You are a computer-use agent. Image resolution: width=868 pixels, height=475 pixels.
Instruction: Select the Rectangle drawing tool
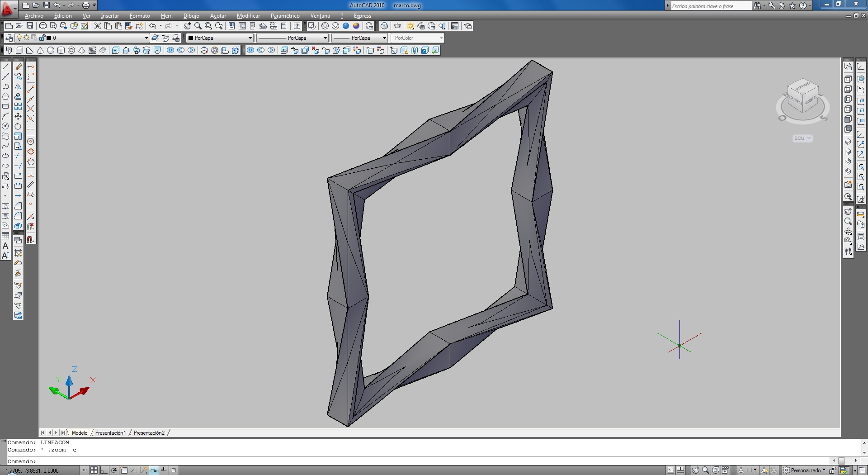coord(5,106)
